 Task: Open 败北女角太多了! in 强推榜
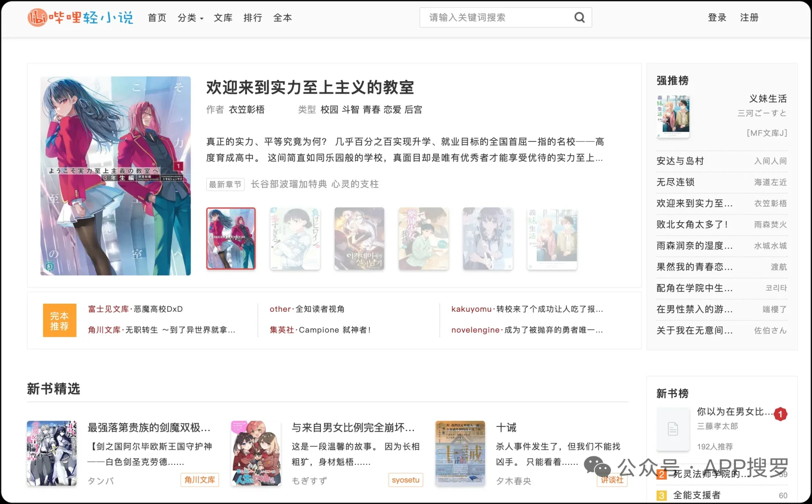[692, 224]
